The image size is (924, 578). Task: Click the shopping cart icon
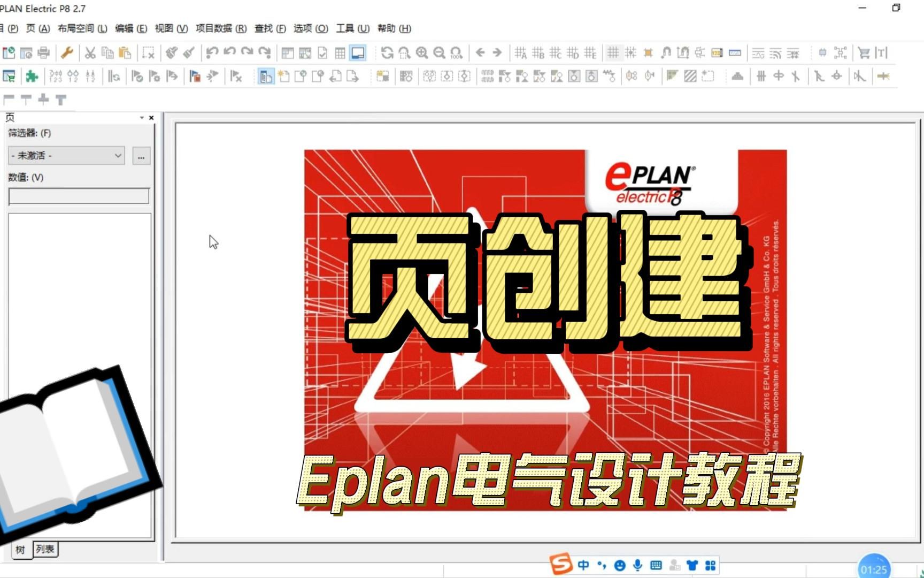(864, 52)
